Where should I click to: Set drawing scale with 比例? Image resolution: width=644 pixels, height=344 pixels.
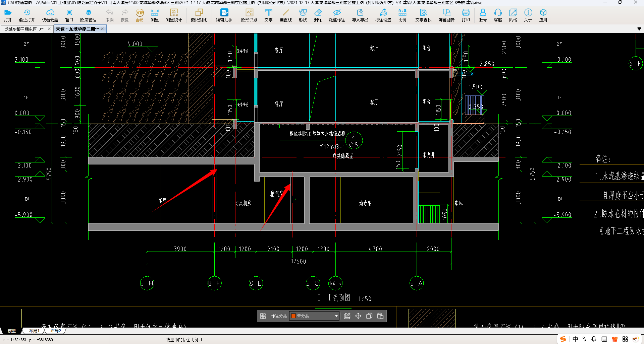click(402, 15)
